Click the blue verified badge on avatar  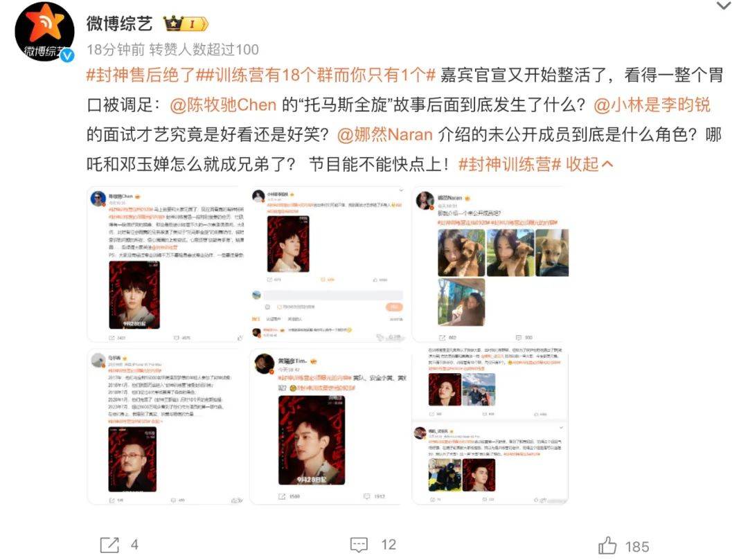(x=68, y=55)
